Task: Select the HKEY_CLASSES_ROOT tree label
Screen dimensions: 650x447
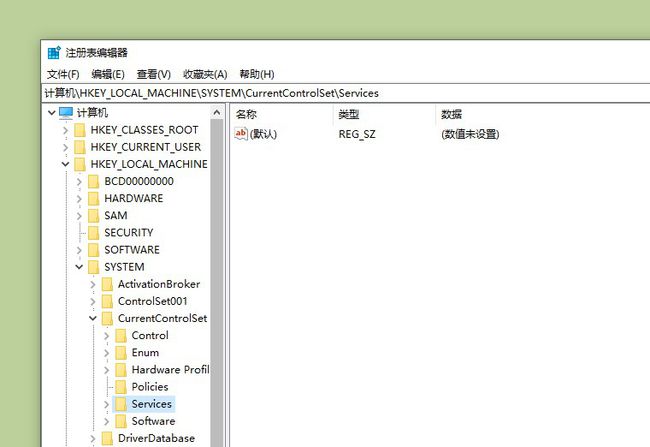Action: [144, 130]
